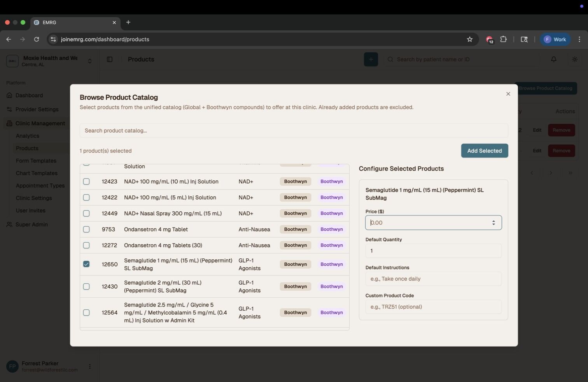Switch to the Products sidebar page

[x=27, y=148]
